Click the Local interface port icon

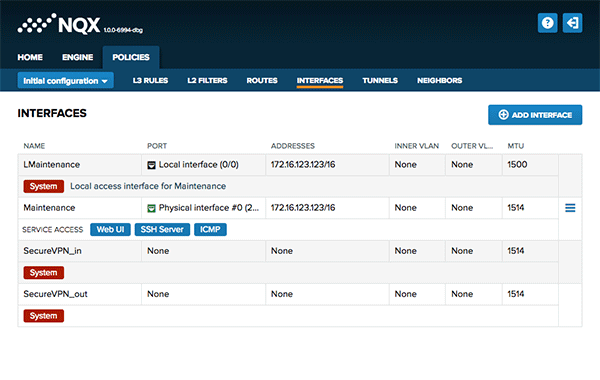(152, 165)
